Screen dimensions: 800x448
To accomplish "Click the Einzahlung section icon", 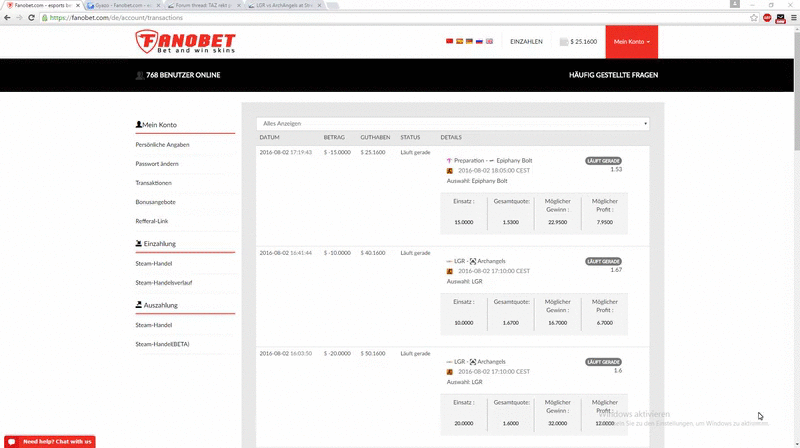I will 138,243.
